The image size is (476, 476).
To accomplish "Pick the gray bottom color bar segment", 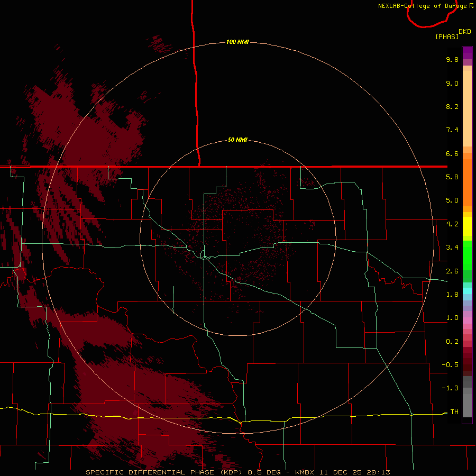I will (467, 406).
